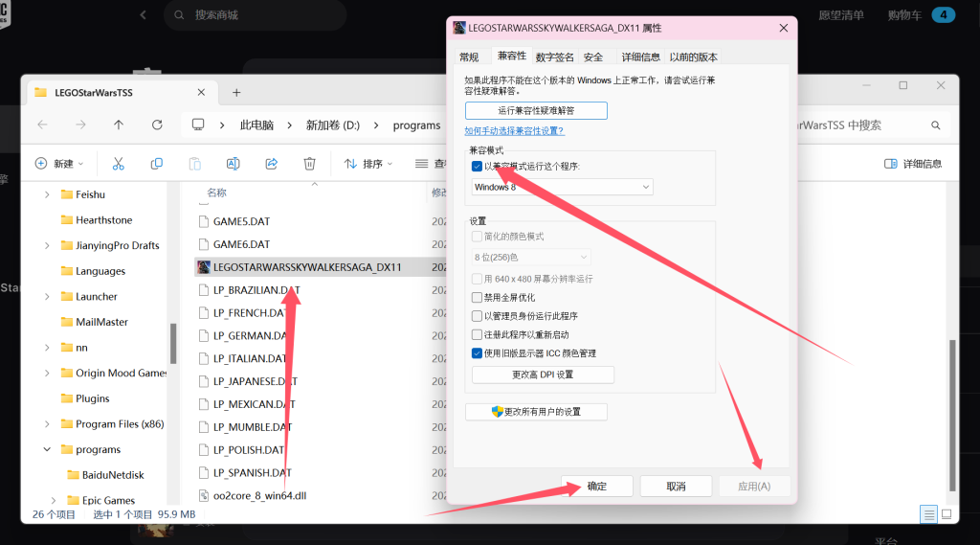
Task: Toggle 以兼容模式运行这个程序 checkbox
Action: tap(477, 167)
